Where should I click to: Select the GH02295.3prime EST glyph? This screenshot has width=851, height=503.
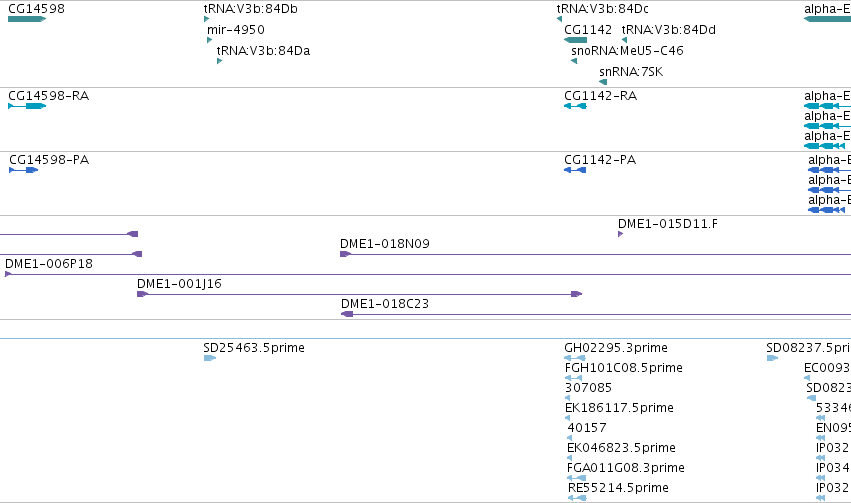click(x=575, y=358)
